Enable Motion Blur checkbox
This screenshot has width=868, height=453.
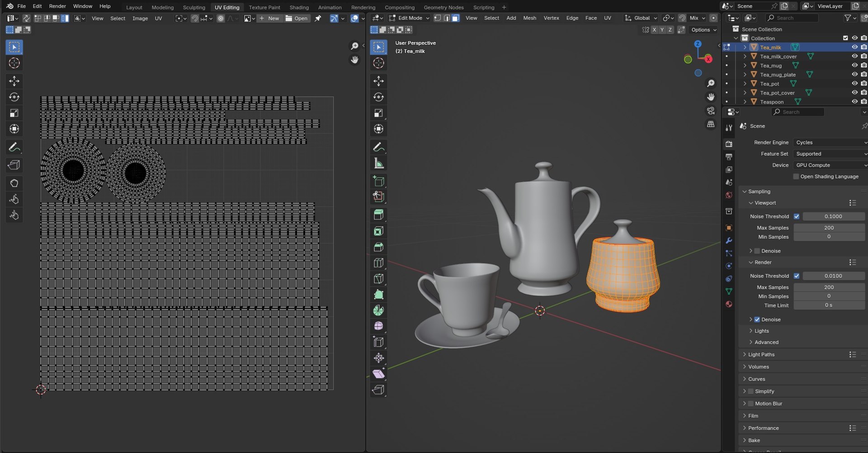(x=751, y=404)
